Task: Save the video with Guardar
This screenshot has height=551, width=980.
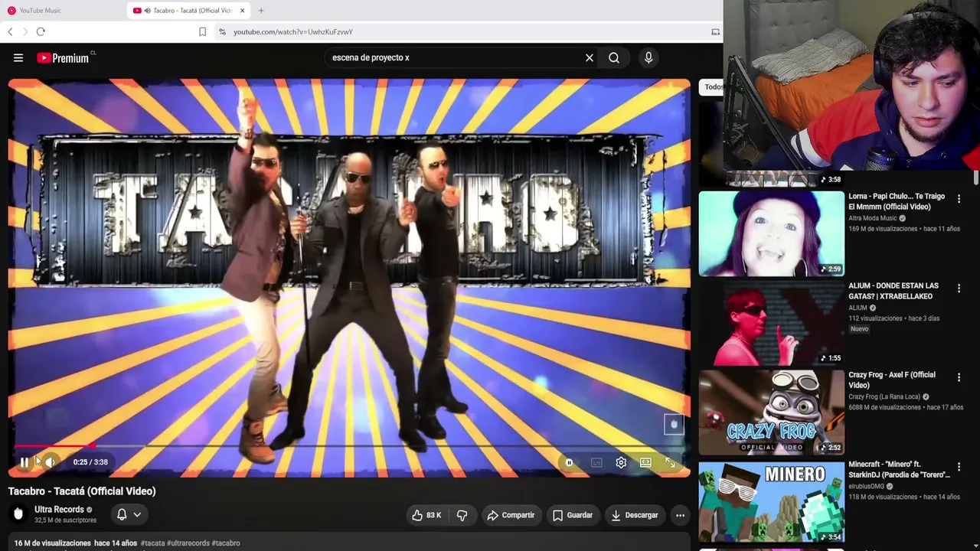Action: (573, 515)
